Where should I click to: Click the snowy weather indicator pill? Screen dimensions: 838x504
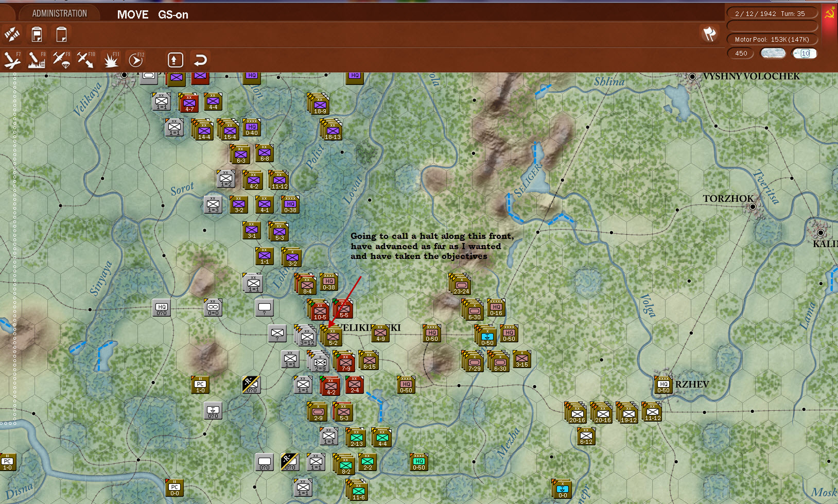click(773, 53)
